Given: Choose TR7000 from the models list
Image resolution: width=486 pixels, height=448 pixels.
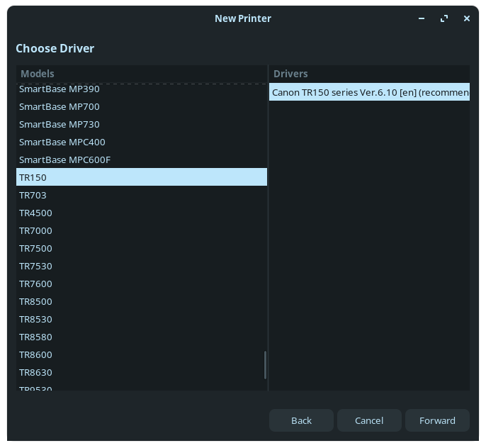Looking at the screenshot, I should (35, 230).
